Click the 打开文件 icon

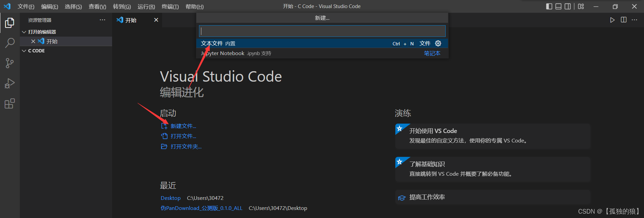click(x=164, y=136)
